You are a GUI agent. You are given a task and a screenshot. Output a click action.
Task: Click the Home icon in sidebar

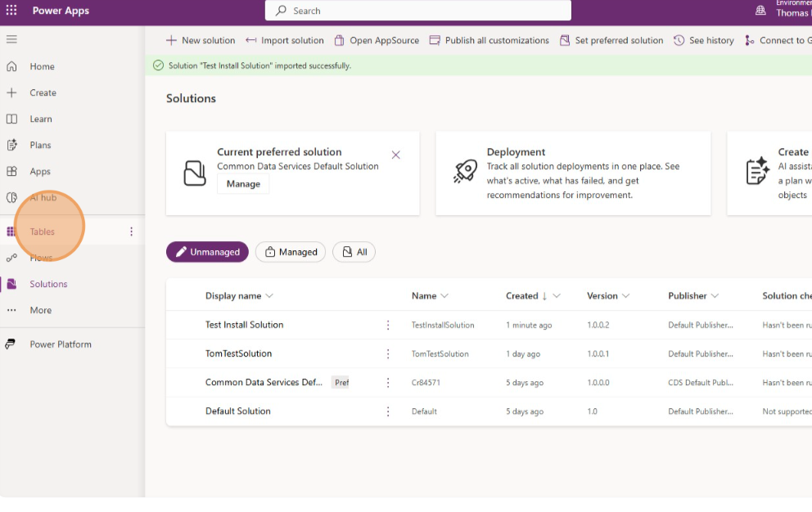11,66
